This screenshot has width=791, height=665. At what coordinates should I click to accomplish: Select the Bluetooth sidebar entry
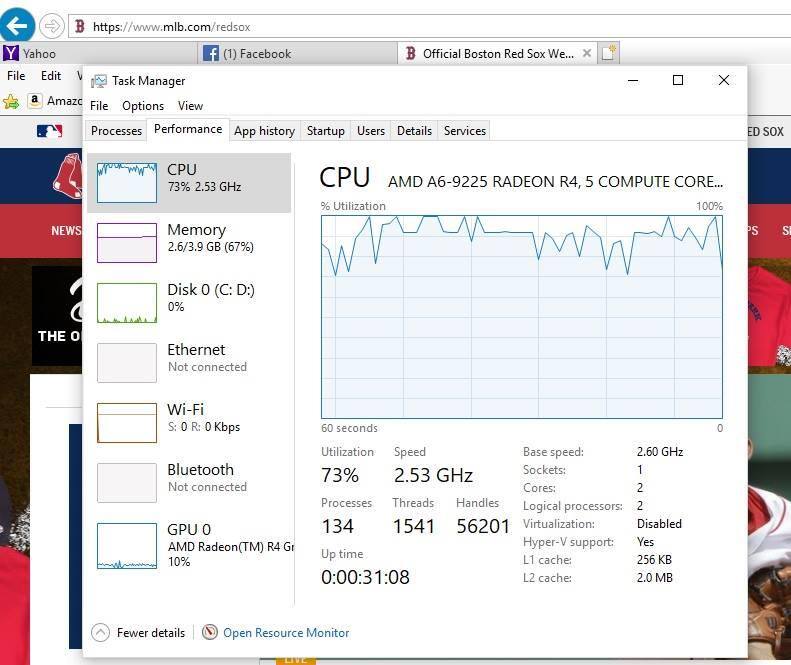[x=200, y=478]
